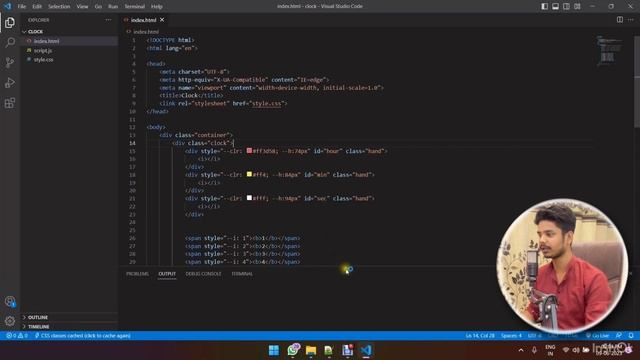This screenshot has width=640, height=360.
Task: Open the View menu
Action: (82, 7)
